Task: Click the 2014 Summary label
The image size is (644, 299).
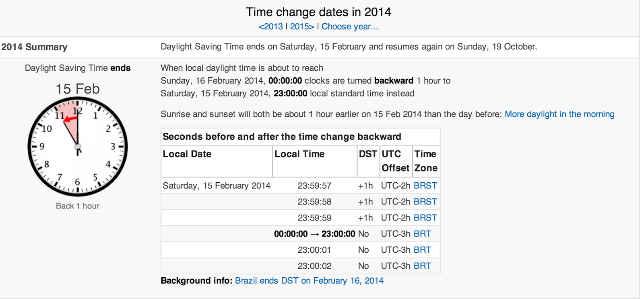Action: [x=34, y=47]
